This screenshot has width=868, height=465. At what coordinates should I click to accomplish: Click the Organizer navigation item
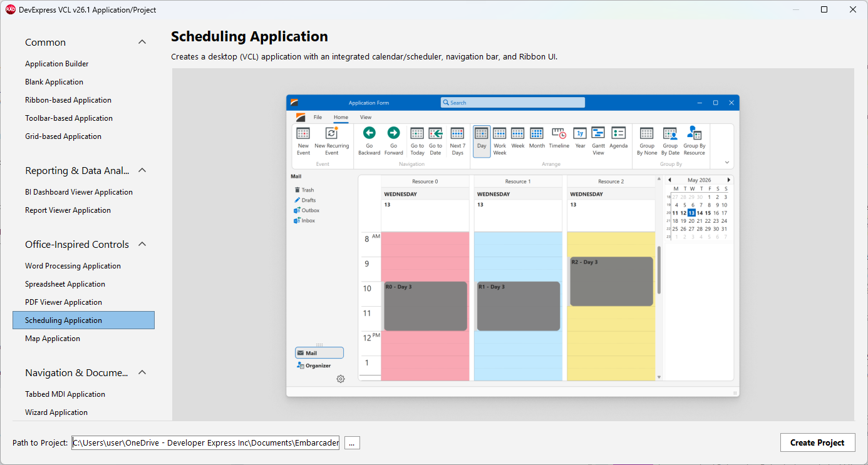tap(314, 365)
